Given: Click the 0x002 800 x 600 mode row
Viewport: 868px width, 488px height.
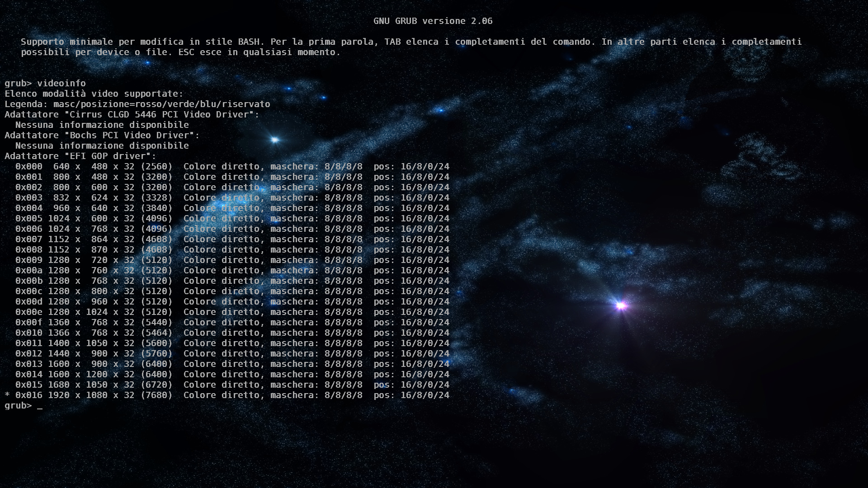Looking at the screenshot, I should click(x=232, y=187).
